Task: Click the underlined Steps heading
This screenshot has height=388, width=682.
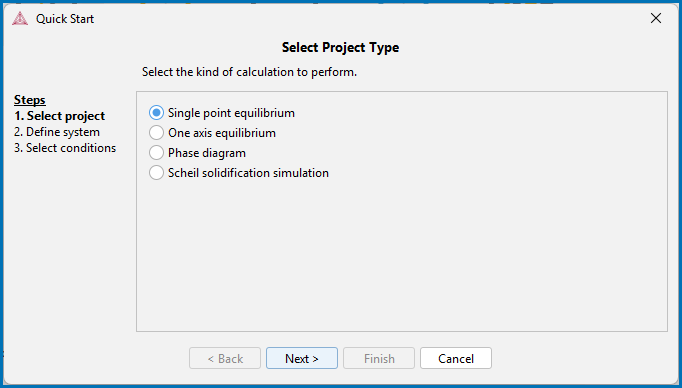Action: (30, 100)
